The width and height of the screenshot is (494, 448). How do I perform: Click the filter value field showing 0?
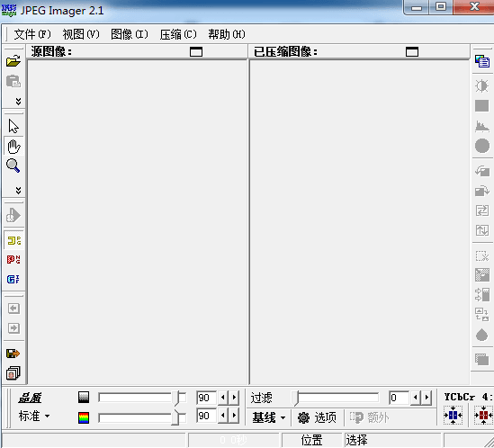(399, 398)
